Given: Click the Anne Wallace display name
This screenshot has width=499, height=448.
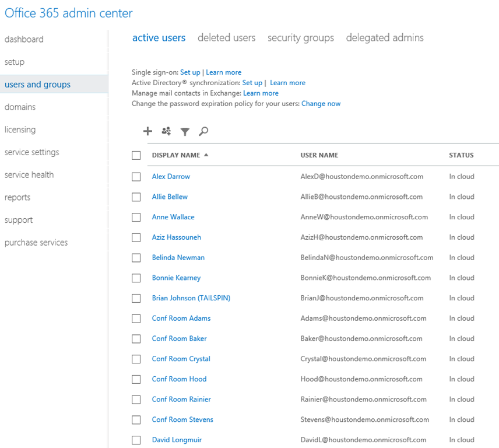Looking at the screenshot, I should pos(173,217).
